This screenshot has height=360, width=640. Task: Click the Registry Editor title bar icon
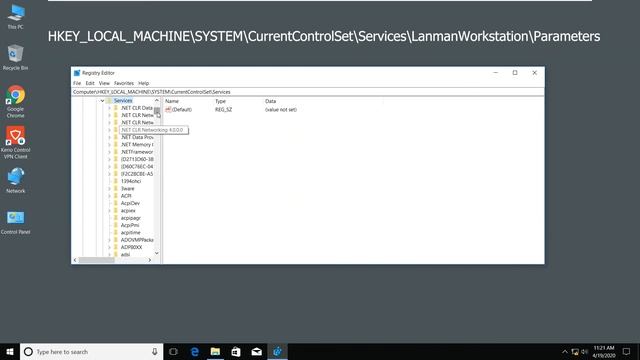tap(77, 73)
